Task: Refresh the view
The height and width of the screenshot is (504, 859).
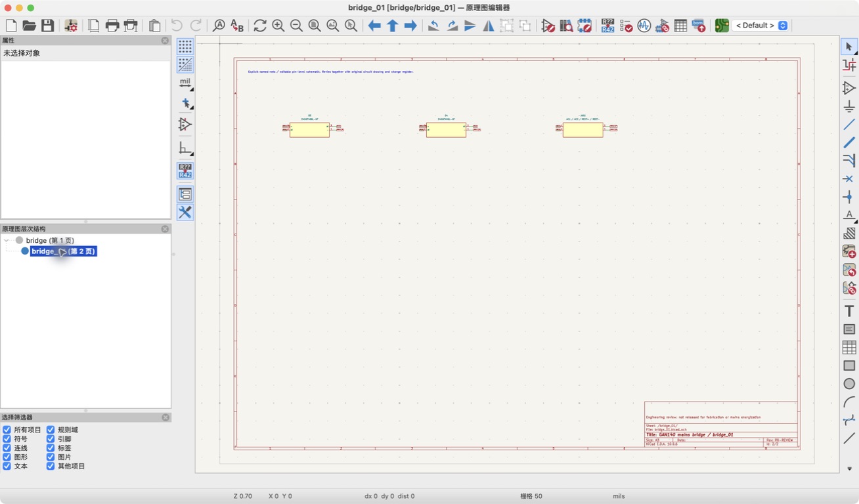Action: point(260,26)
